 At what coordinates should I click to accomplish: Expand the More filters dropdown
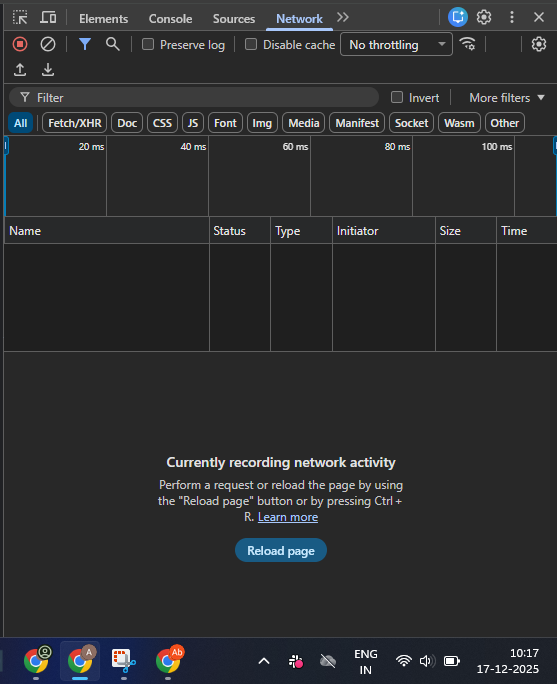point(507,98)
